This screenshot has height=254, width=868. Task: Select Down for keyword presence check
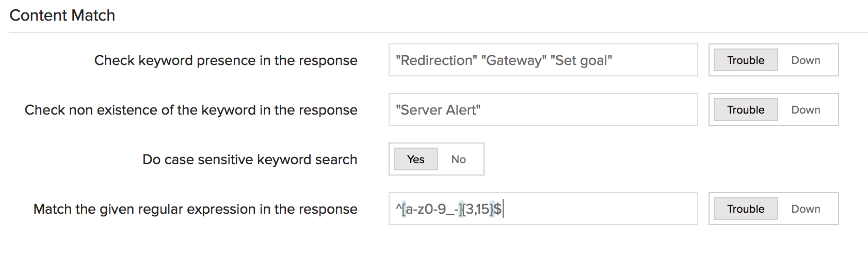(806, 60)
